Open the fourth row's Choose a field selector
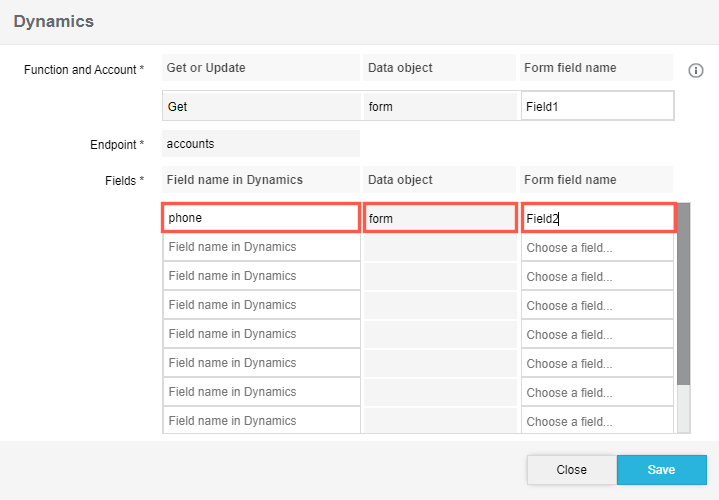 (x=597, y=305)
